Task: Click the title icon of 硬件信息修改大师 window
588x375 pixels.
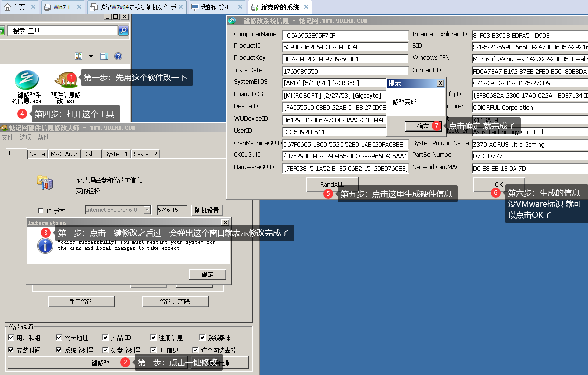Action: tap(4, 128)
